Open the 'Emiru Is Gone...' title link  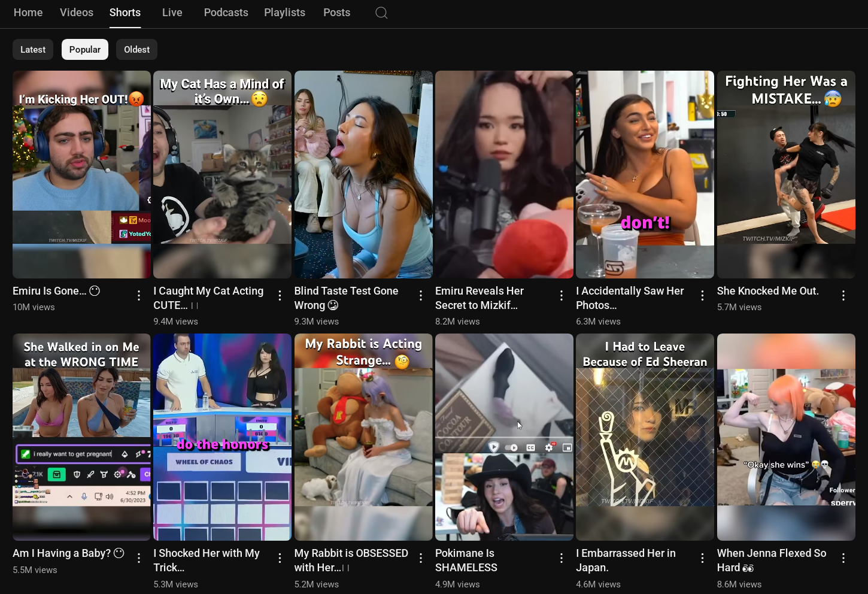click(56, 291)
